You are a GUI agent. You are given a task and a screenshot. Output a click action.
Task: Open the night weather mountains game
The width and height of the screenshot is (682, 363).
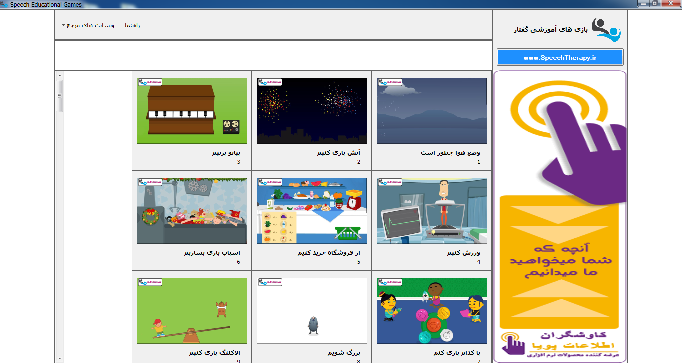coord(432,111)
